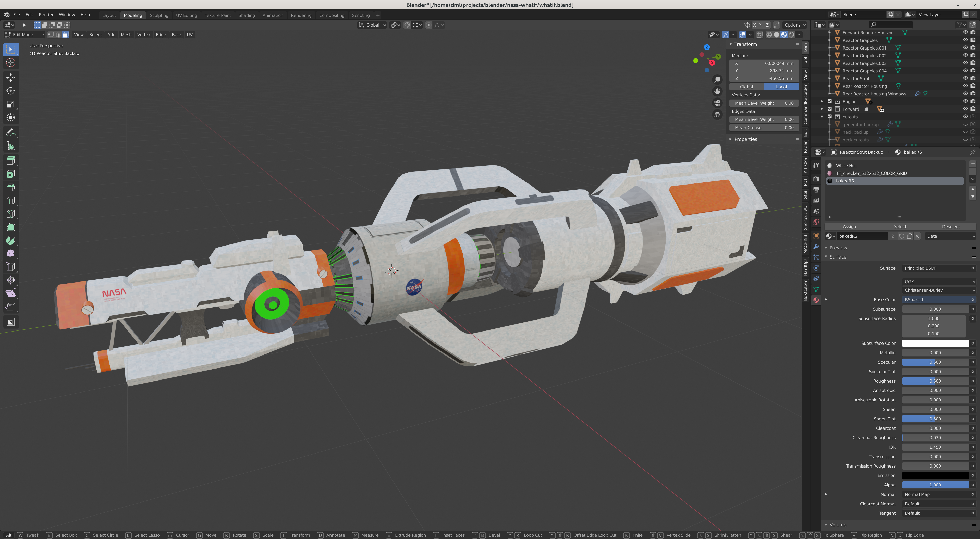The height and width of the screenshot is (539, 980).
Task: Switch to the Shading workspace tab
Action: tap(247, 15)
